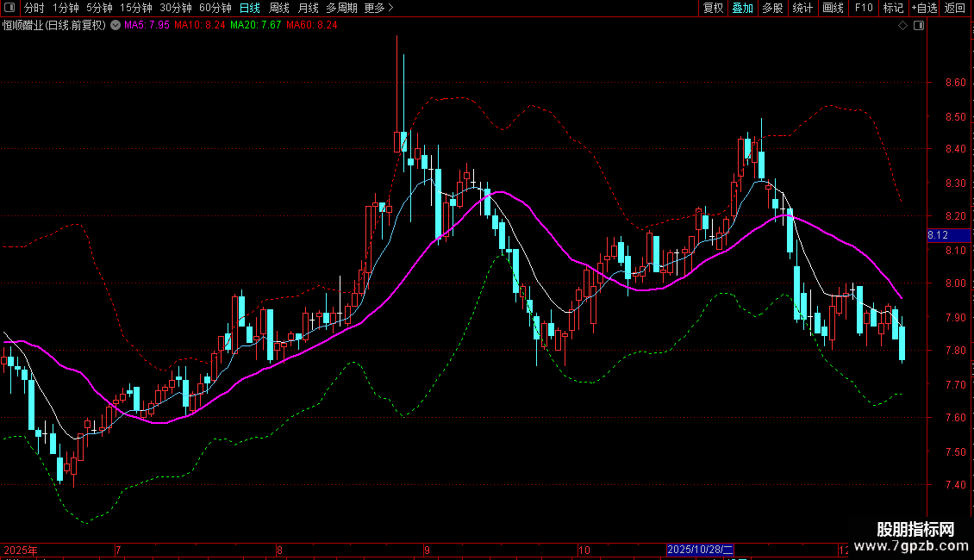Click the MA5: 7.95 label
Image resolution: width=974 pixels, height=560 pixels.
click(147, 25)
